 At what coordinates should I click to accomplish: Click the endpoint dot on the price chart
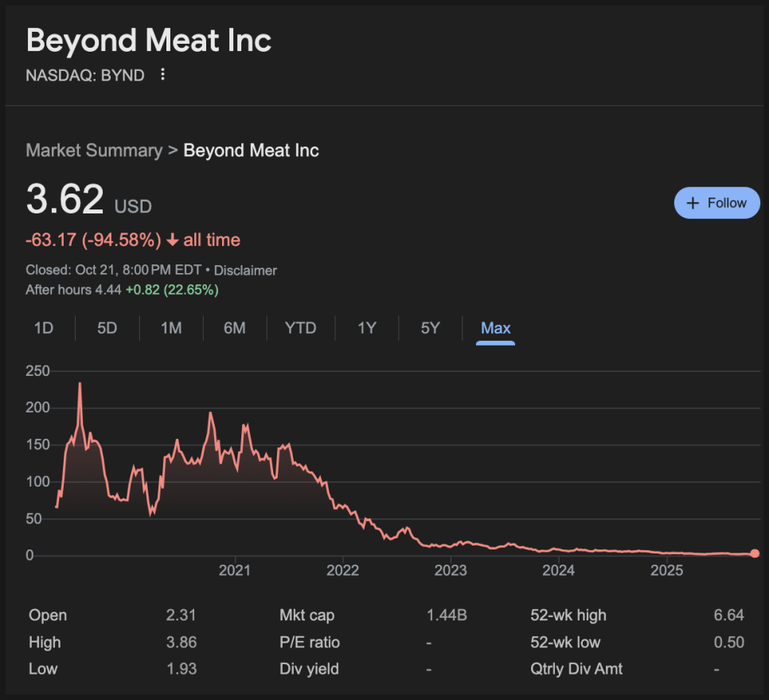pos(755,553)
